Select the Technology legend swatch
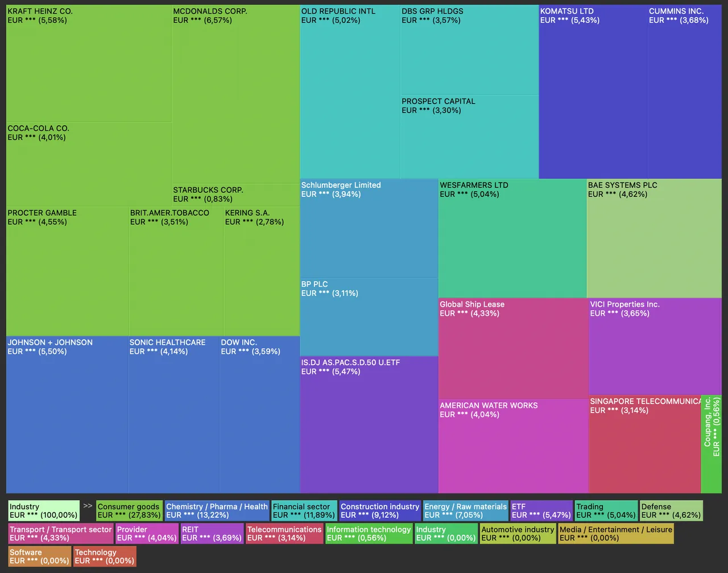Image resolution: width=728 pixels, height=573 pixels. click(105, 556)
